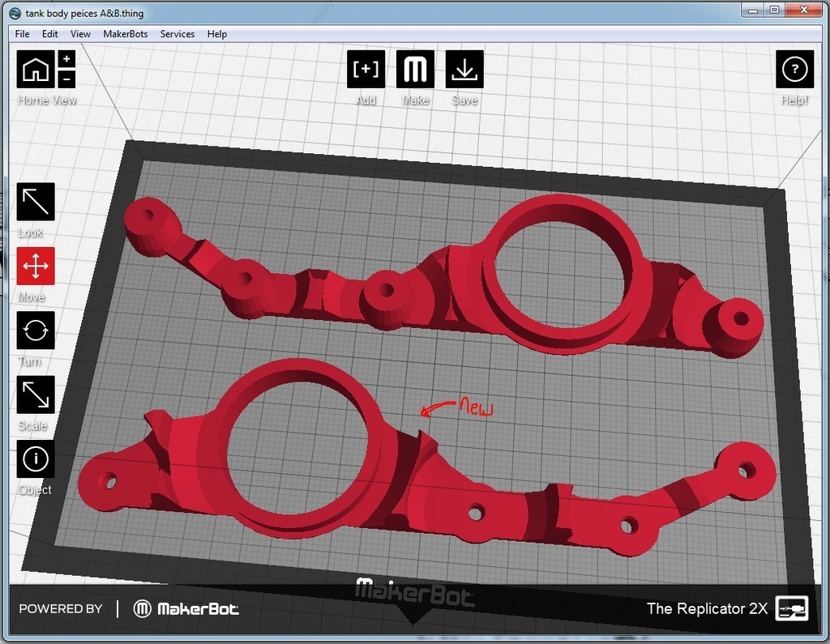This screenshot has width=830, height=644.
Task: Zoom out with the minus button
Action: [67, 79]
